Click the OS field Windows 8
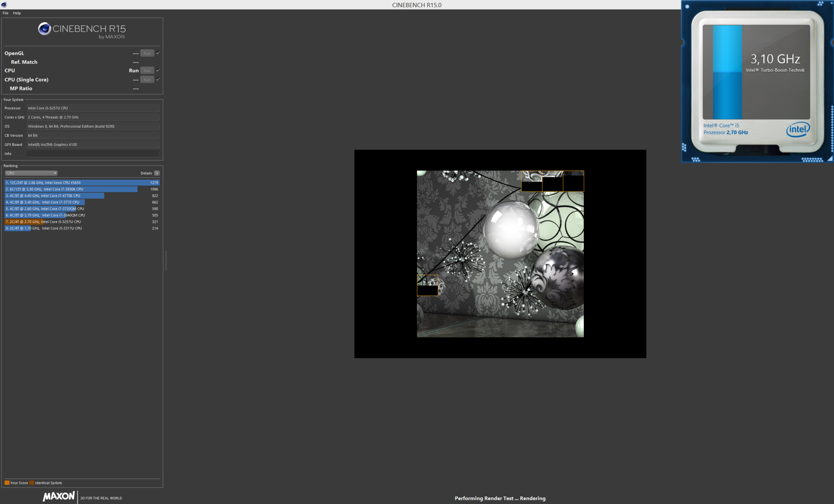This screenshot has height=504, width=834. [93, 126]
